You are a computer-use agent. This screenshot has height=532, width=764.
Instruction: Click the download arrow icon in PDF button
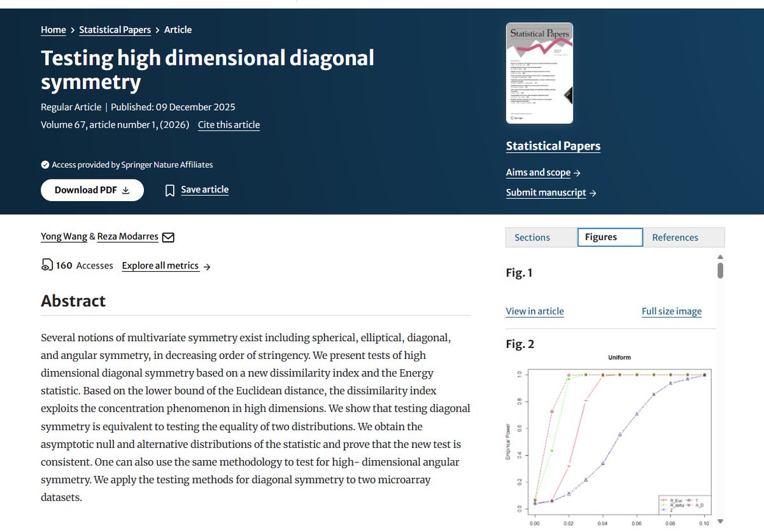click(125, 190)
